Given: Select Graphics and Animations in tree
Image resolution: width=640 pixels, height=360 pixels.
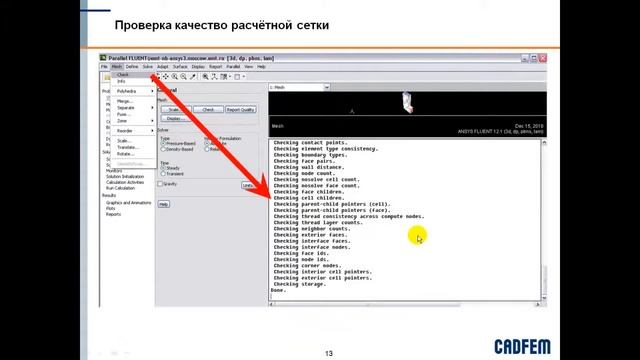Looking at the screenshot, I should point(129,203).
